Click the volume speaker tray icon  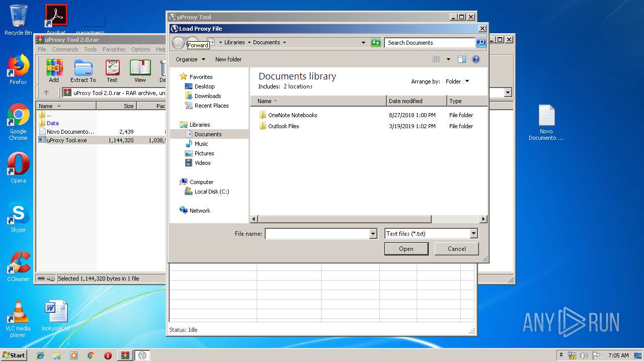click(x=584, y=355)
